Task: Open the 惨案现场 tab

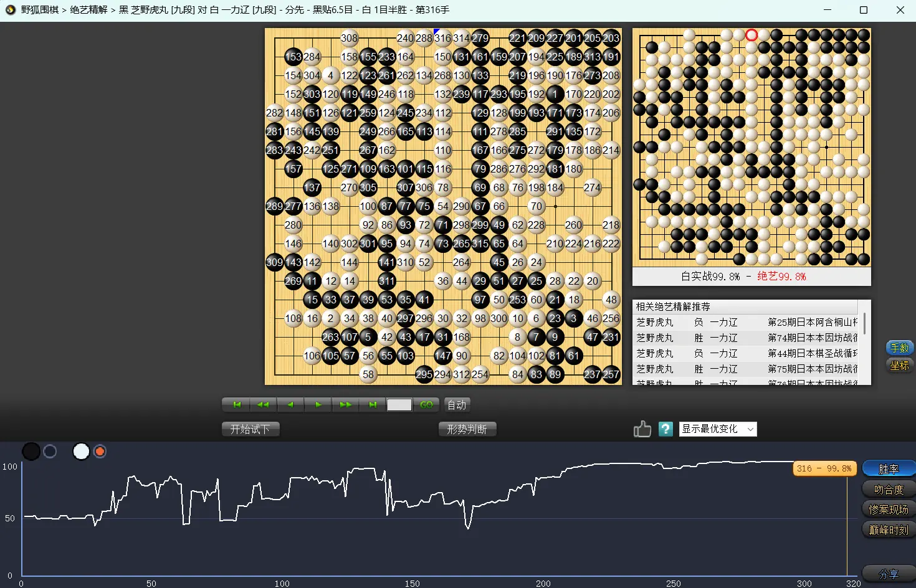Action: [889, 510]
